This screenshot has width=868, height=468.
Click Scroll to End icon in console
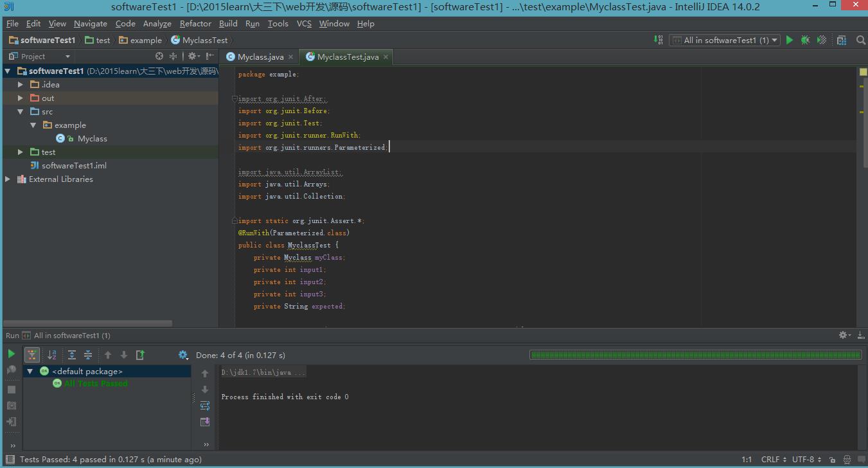tap(205, 422)
